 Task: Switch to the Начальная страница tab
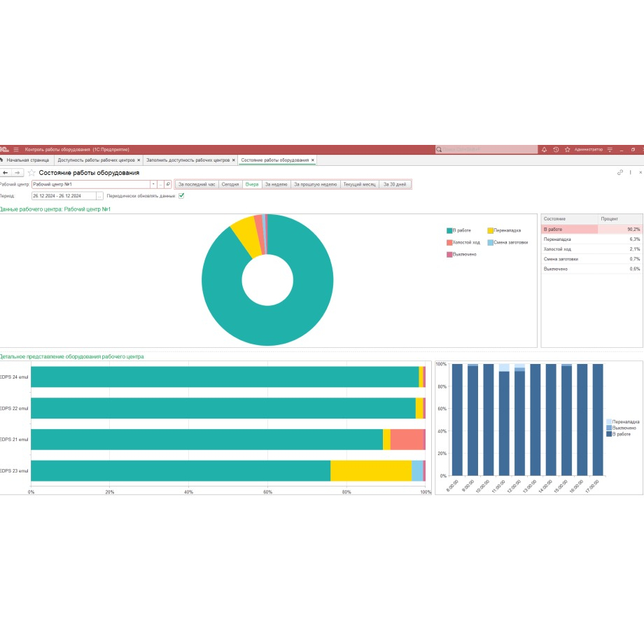click(x=27, y=160)
